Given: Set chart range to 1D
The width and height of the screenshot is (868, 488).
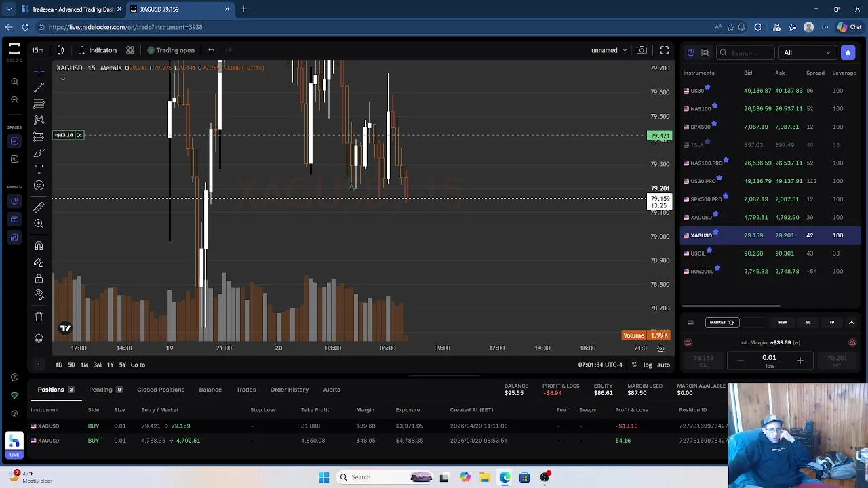Looking at the screenshot, I should click(58, 365).
